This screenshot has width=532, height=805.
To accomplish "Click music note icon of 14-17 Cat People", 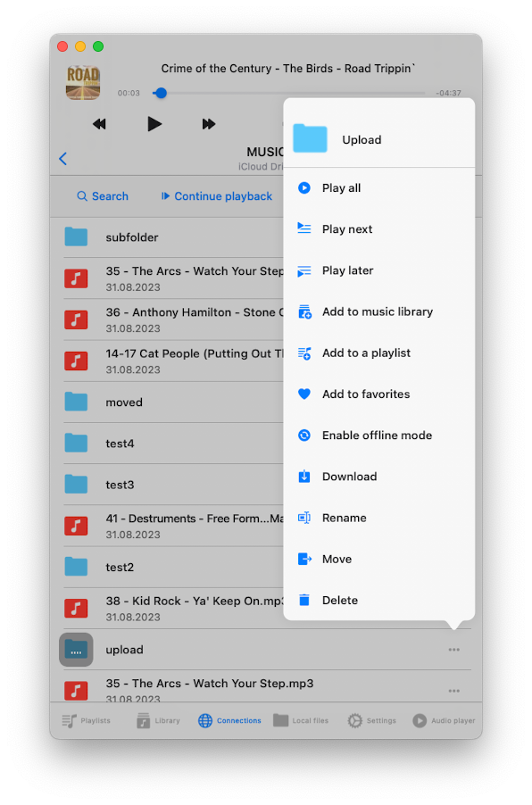I will point(76,361).
